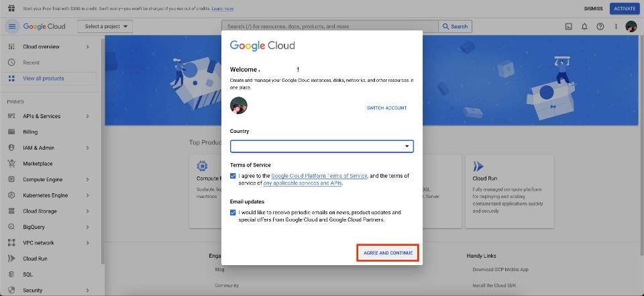Expand BigQuery submenu chevron
This screenshot has height=296, width=644.
(x=87, y=227)
